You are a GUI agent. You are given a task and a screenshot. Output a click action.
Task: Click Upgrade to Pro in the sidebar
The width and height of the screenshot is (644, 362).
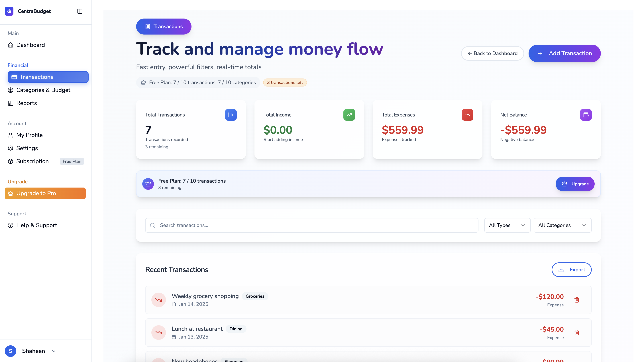45,193
